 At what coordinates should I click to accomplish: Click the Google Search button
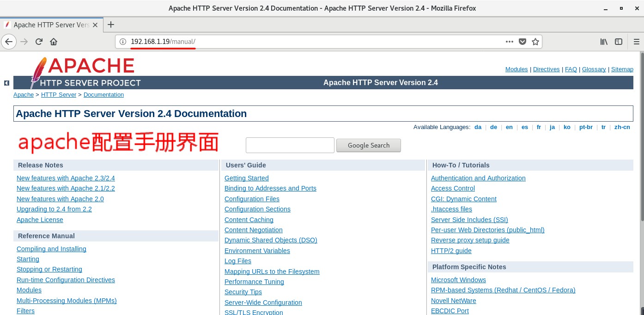(369, 145)
